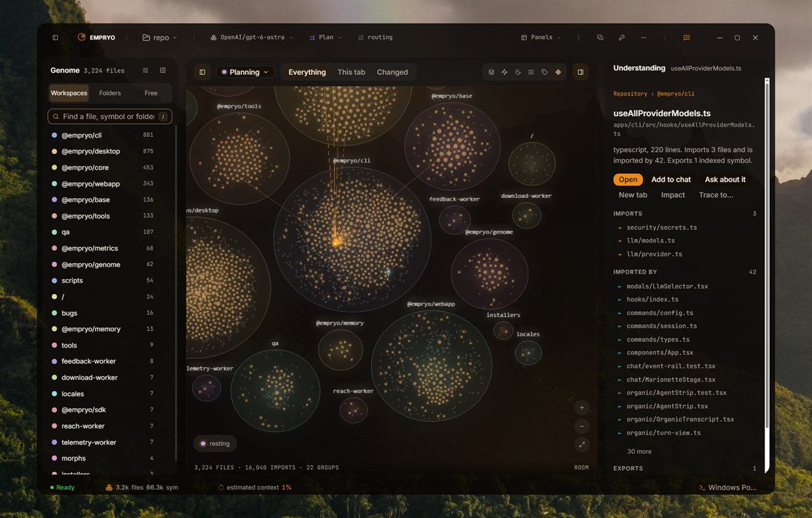Viewport: 812px width, 518px height.
Task: Expand the '30 more' imported-by list
Action: [639, 452]
